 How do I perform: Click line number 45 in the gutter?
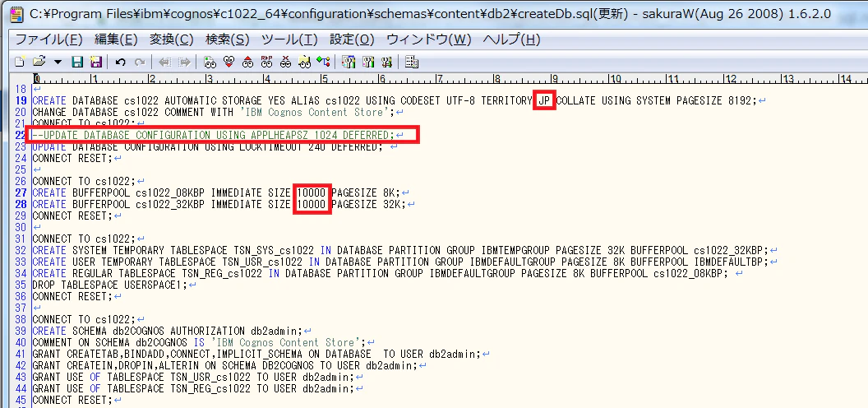pos(21,400)
